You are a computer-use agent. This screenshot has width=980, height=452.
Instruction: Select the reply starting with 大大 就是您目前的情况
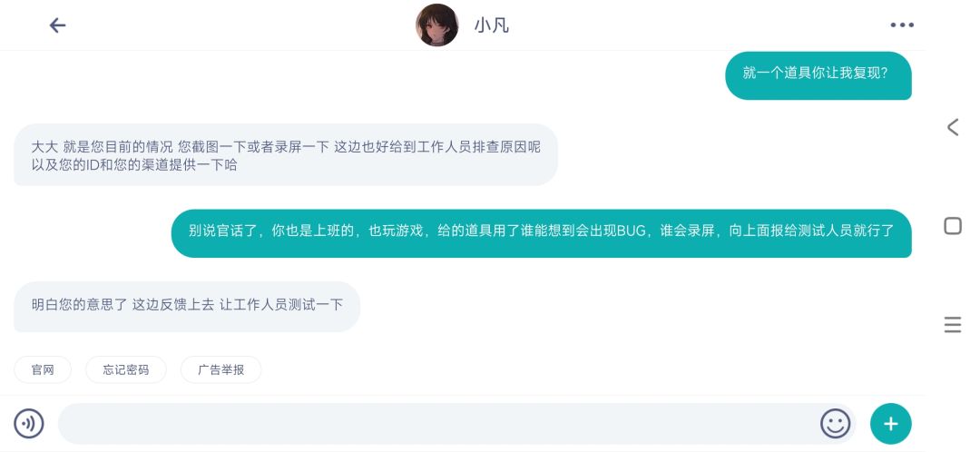tap(285, 155)
